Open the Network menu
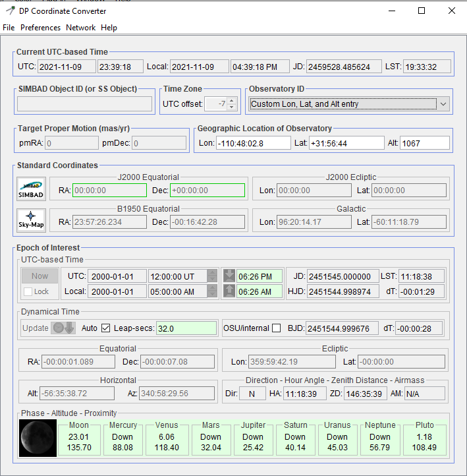Image resolution: width=467 pixels, height=476 pixels. [x=80, y=28]
